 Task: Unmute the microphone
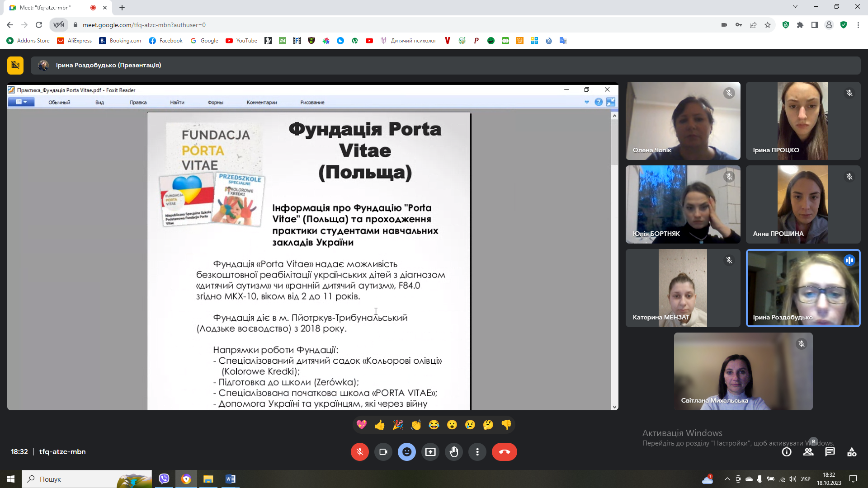[x=359, y=452]
